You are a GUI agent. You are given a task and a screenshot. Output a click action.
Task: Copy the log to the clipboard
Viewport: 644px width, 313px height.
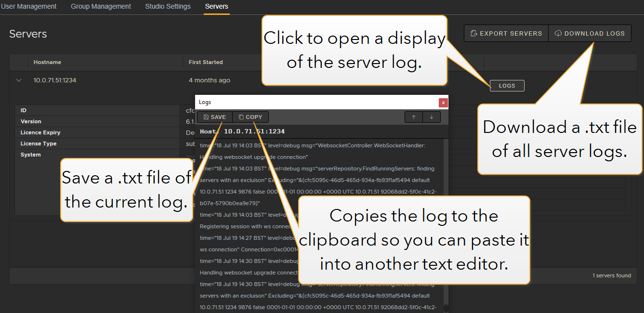click(x=250, y=117)
